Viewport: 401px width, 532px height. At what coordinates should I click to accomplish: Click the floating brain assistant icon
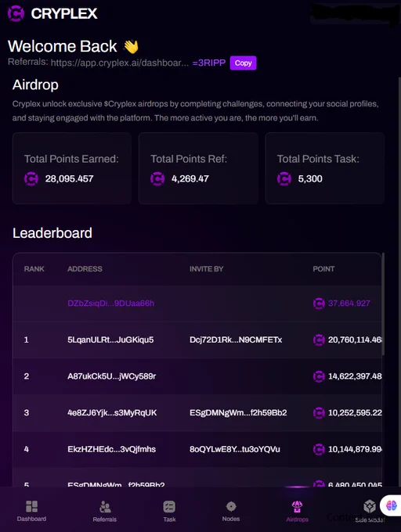(x=392, y=505)
